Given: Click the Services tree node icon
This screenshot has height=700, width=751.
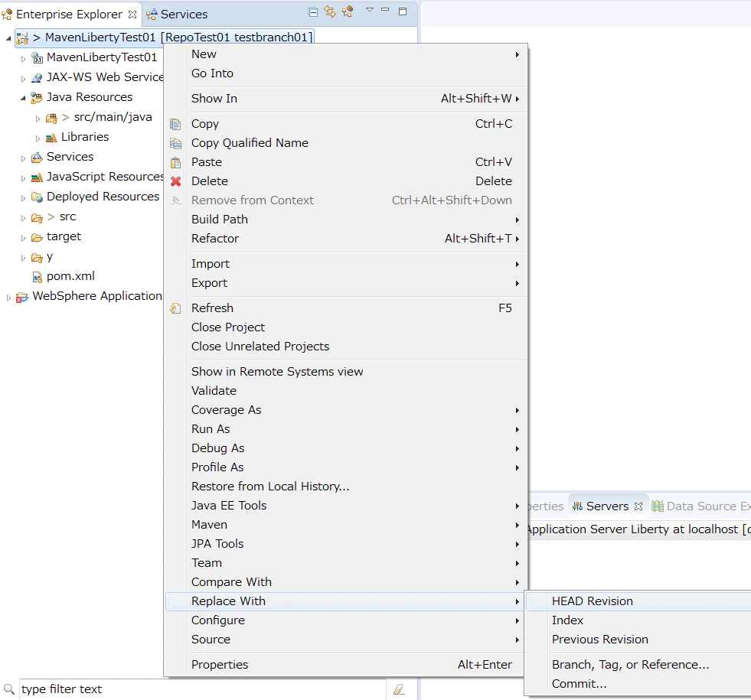Looking at the screenshot, I should pyautogui.click(x=37, y=158).
